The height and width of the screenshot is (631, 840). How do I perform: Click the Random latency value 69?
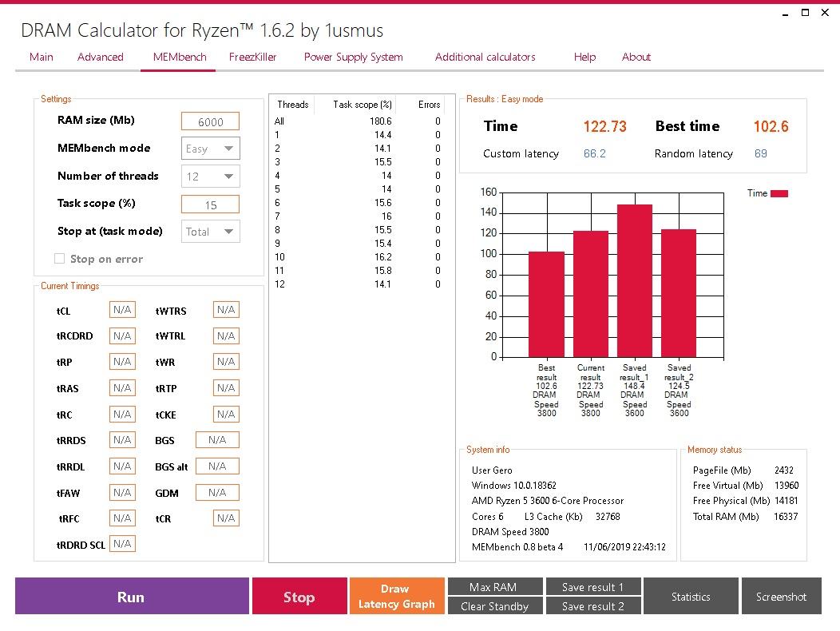coord(761,154)
